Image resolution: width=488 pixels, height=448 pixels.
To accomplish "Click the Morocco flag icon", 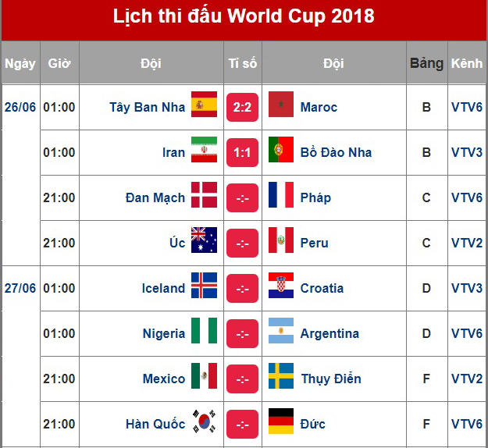I will click(x=281, y=105).
